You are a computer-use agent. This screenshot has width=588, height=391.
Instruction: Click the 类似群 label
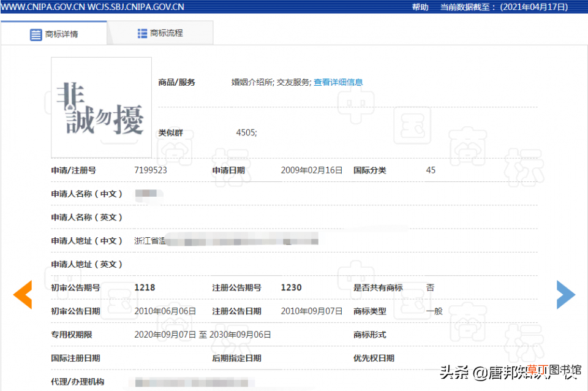pyautogui.click(x=171, y=132)
